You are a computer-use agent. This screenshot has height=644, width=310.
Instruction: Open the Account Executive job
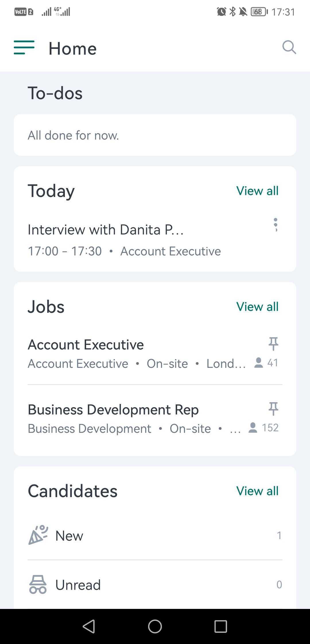pyautogui.click(x=86, y=345)
